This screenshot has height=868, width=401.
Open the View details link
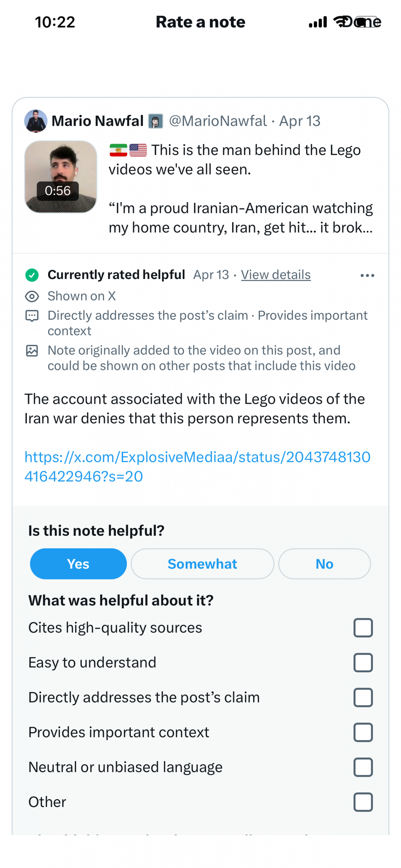coord(276,275)
